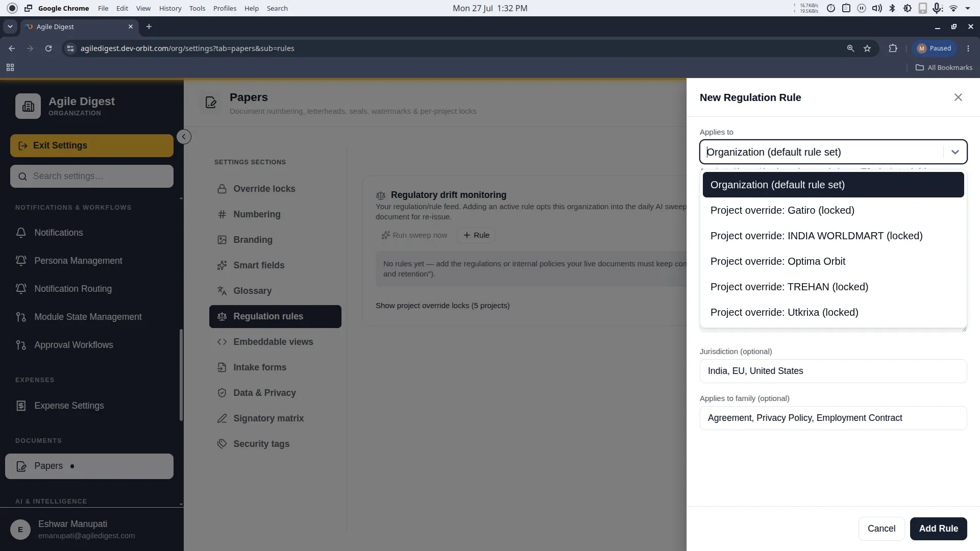Open the Chrome extensions puzzle icon
Screen dimensions: 980x551
pyautogui.click(x=893, y=48)
